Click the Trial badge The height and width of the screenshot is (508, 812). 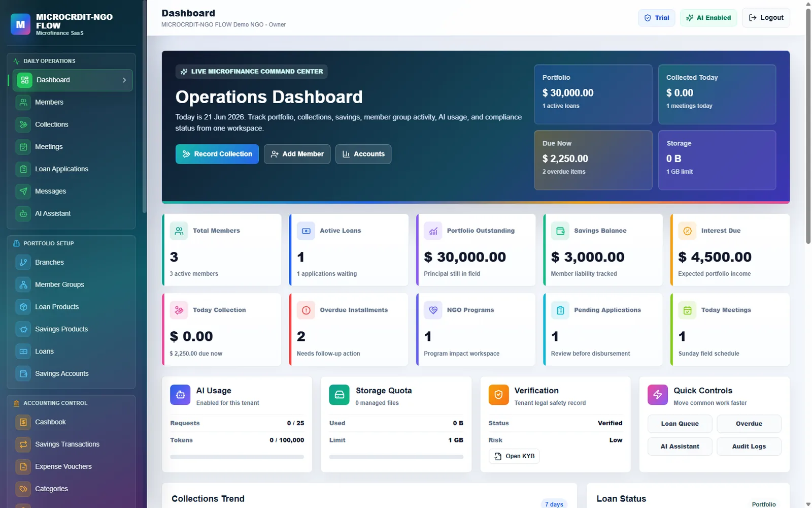pyautogui.click(x=656, y=18)
